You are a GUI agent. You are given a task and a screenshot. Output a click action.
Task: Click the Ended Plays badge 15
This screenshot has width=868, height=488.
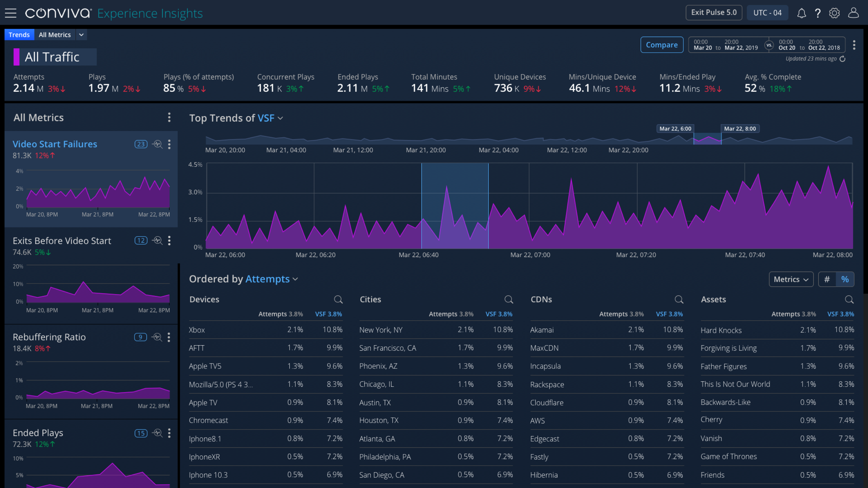coord(141,433)
